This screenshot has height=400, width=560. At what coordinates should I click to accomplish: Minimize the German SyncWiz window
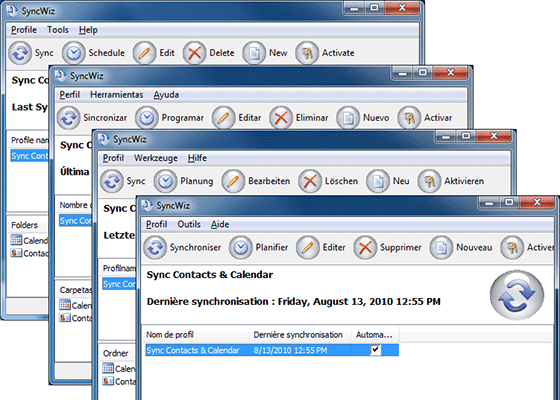[x=446, y=136]
